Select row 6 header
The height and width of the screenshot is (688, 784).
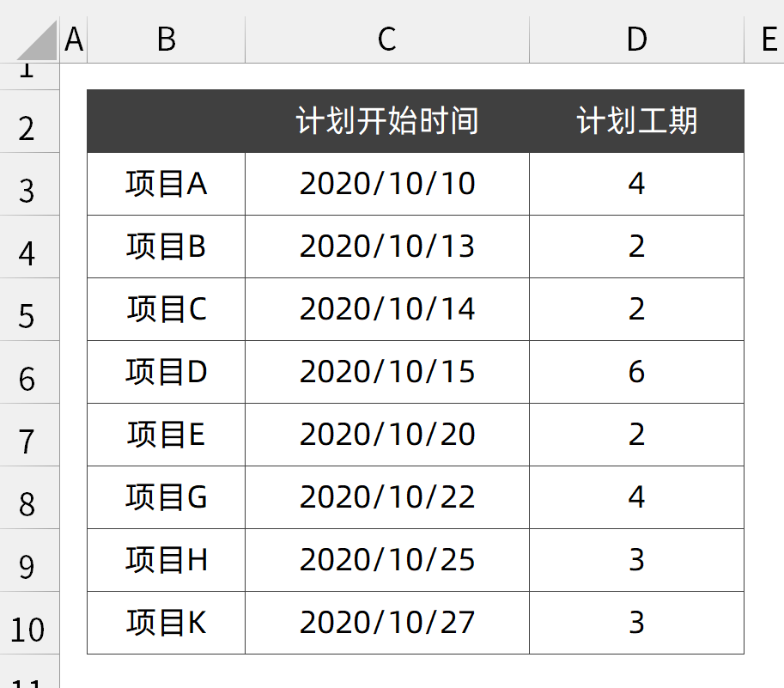point(29,372)
